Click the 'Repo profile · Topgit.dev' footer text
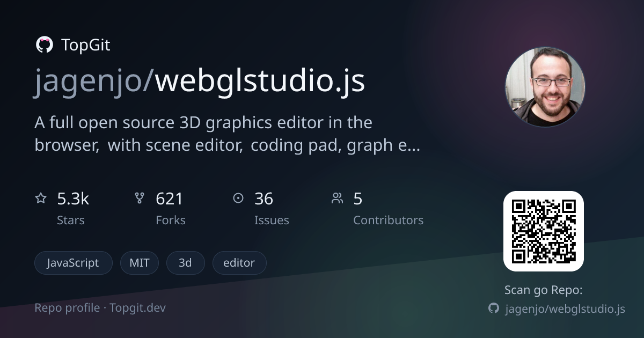The height and width of the screenshot is (338, 644). pos(100,308)
